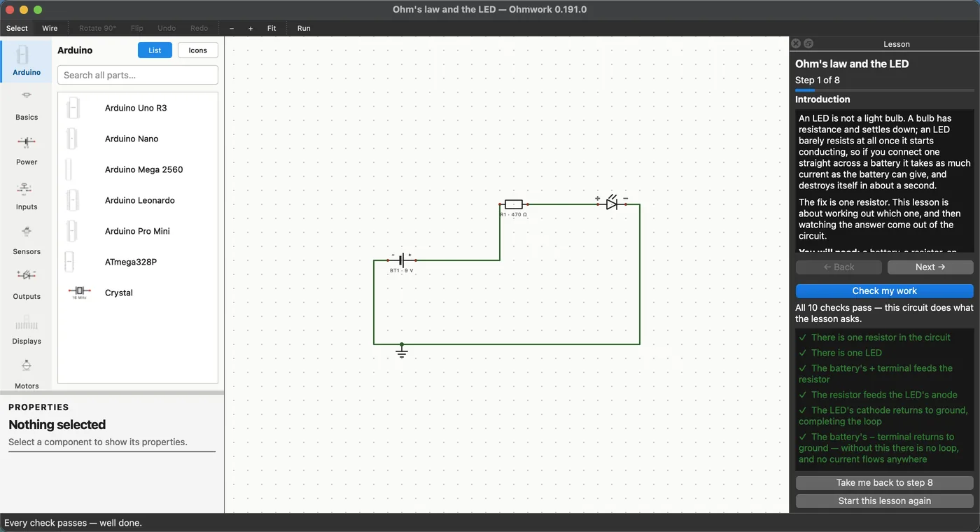This screenshot has width=980, height=532.
Task: Open the Power parts category
Action: (x=27, y=151)
